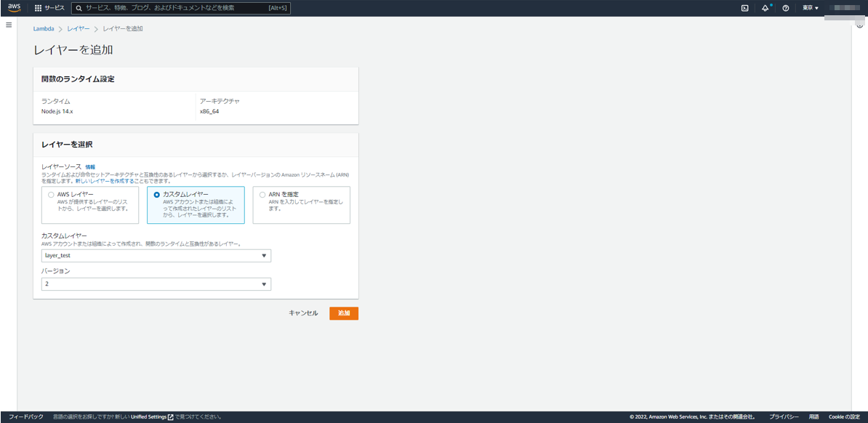Choose the ARN を指定 radio option
The width and height of the screenshot is (868, 423).
(262, 194)
